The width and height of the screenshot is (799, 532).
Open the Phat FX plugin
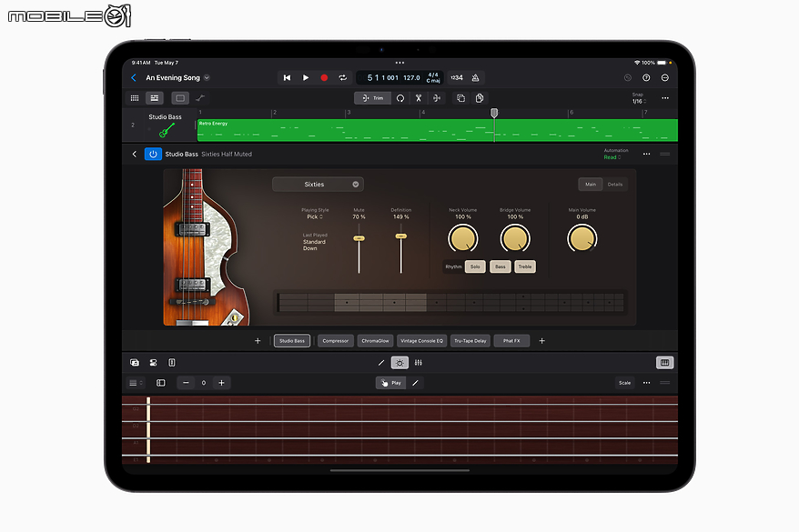[511, 341]
